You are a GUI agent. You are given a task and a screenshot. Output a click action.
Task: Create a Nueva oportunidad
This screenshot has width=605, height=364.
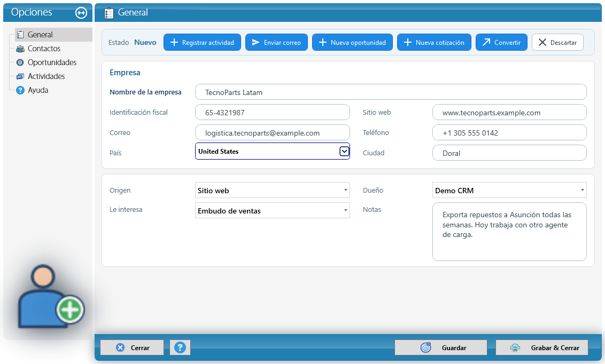(x=352, y=42)
